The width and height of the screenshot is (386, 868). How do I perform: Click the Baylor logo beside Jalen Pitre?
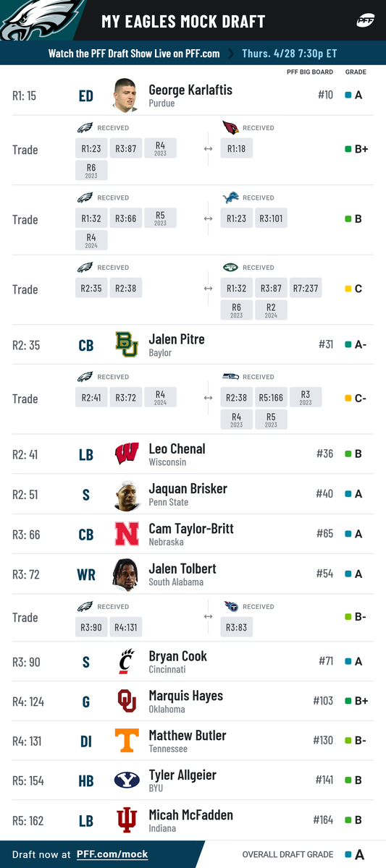click(x=127, y=345)
